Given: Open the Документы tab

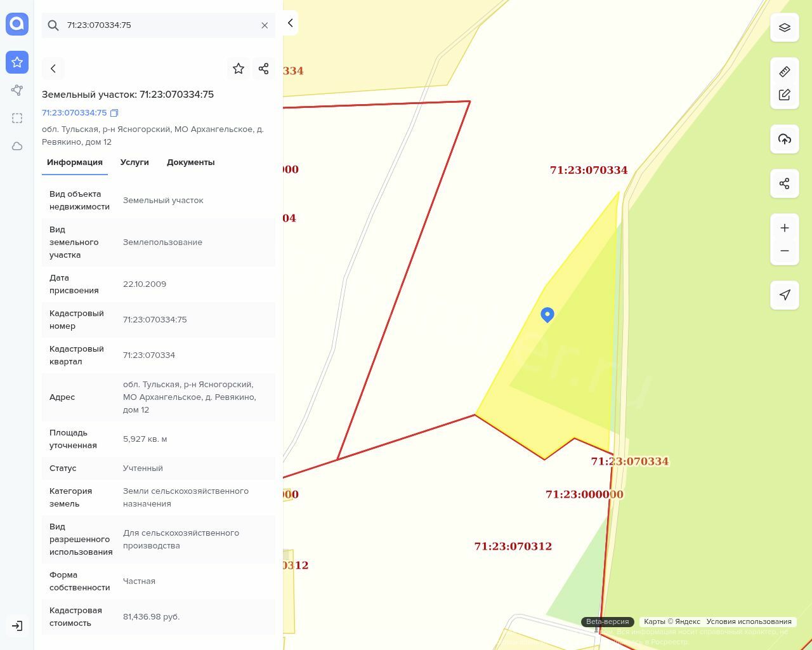Looking at the screenshot, I should point(190,162).
